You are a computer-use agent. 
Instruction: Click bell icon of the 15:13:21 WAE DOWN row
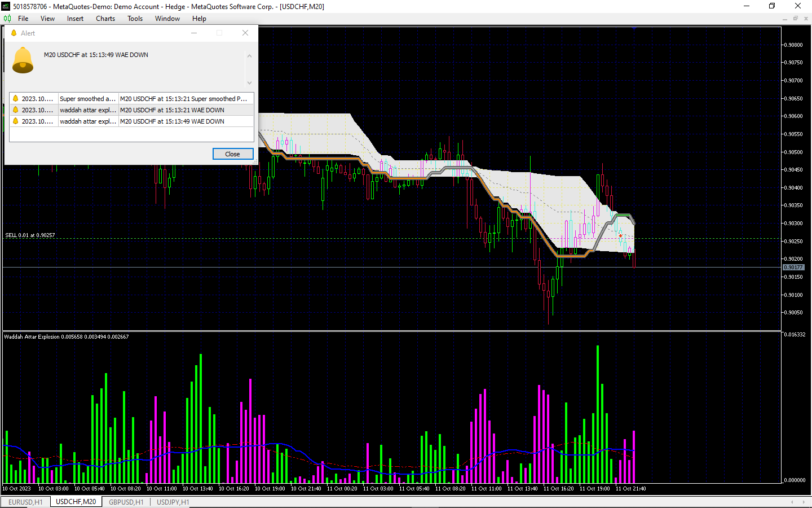(x=16, y=110)
